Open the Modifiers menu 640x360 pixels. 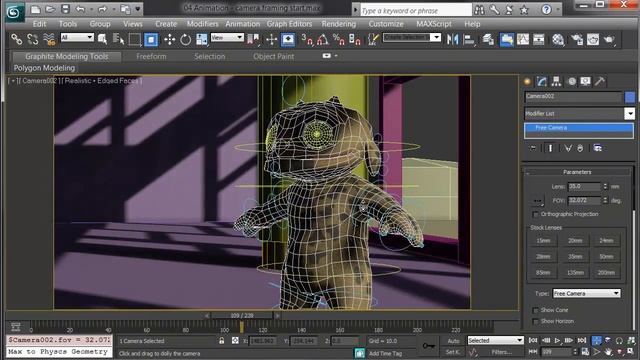click(202, 24)
